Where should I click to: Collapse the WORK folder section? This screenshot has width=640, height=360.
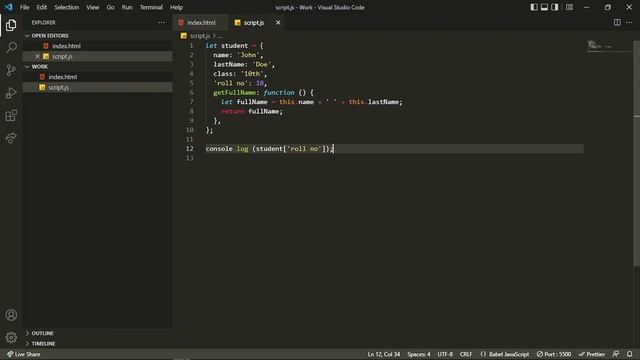pos(98,67)
